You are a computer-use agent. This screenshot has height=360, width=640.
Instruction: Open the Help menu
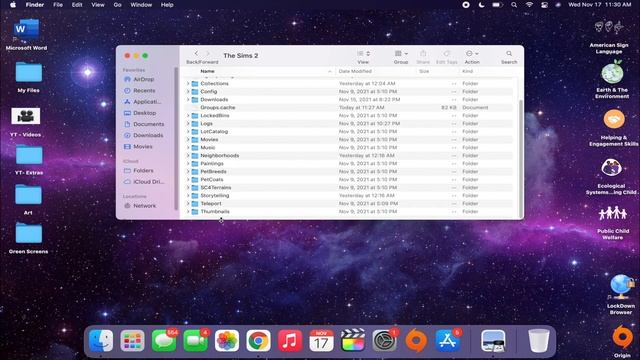click(167, 5)
